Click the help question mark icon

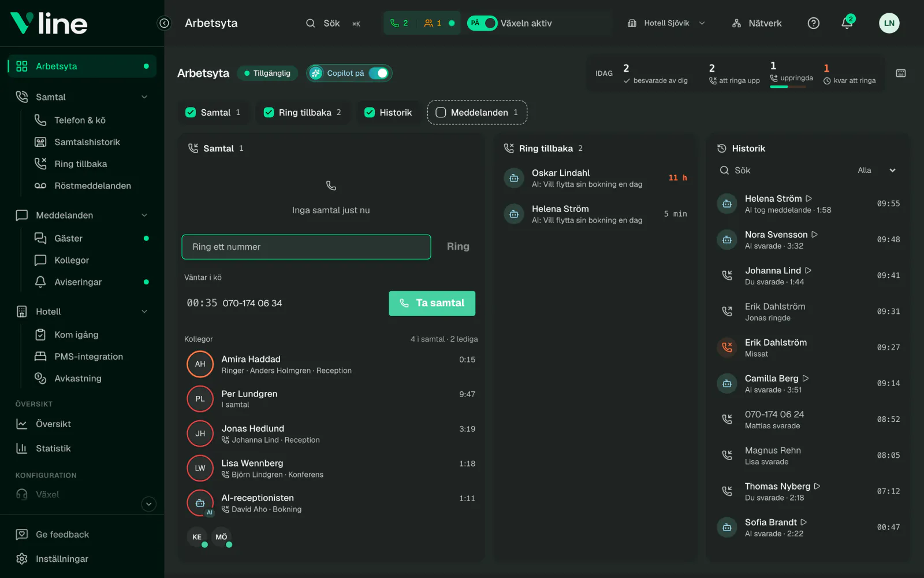click(814, 23)
